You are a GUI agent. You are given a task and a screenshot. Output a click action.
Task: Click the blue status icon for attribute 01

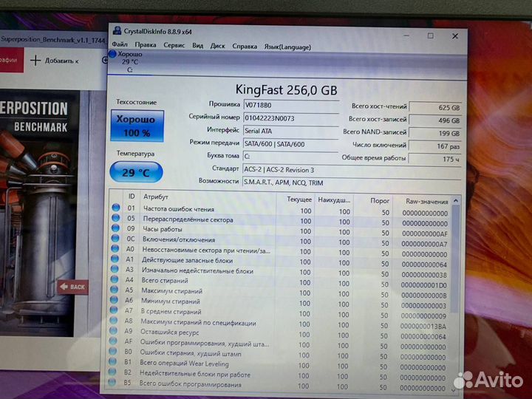[x=115, y=208]
